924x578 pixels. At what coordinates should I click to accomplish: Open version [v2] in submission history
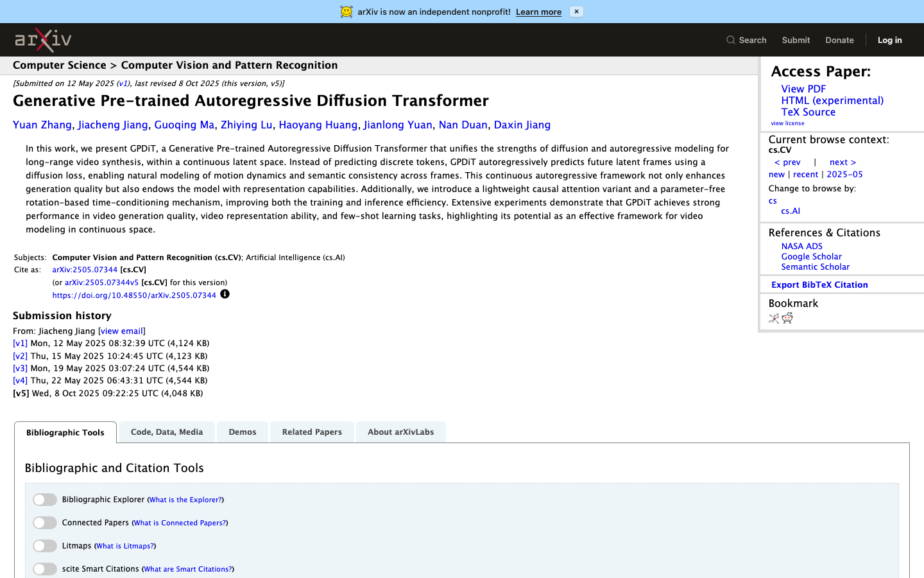point(21,356)
